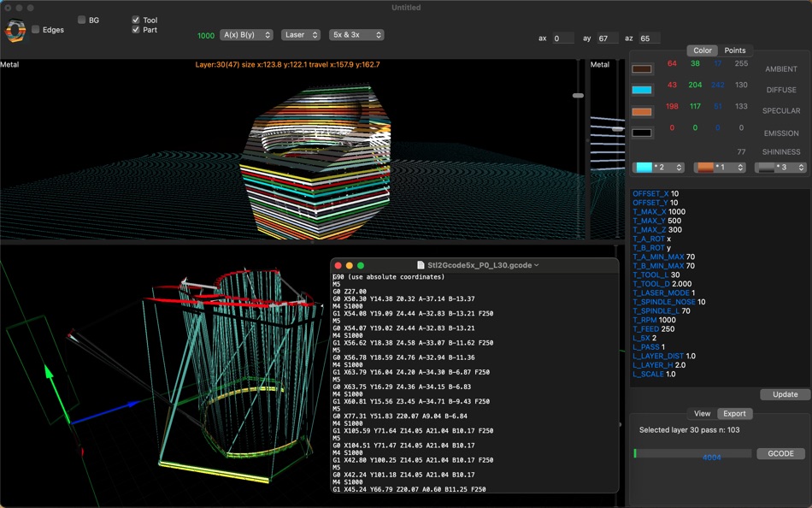Screen dimensions: 812x508
Task: Click the T_A_MIN_MAX 70 parameter
Action: [663, 257]
